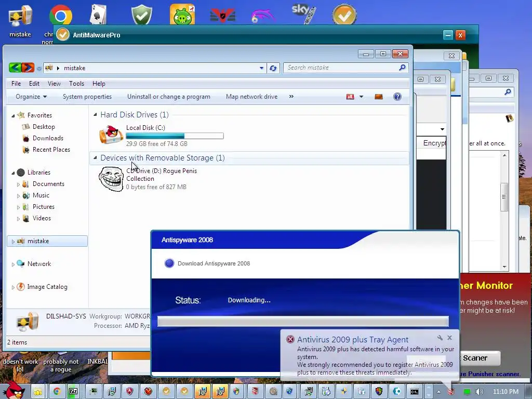The height and width of the screenshot is (399, 532).
Task: Select the Download Antispyware 2008 radio button
Action: pyautogui.click(x=169, y=263)
